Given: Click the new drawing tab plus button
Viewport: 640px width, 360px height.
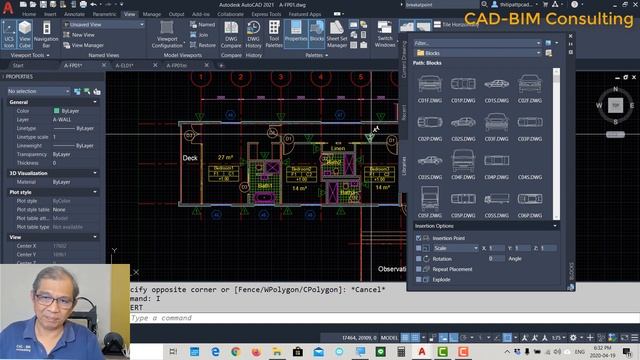Looking at the screenshot, I should click(221, 65).
